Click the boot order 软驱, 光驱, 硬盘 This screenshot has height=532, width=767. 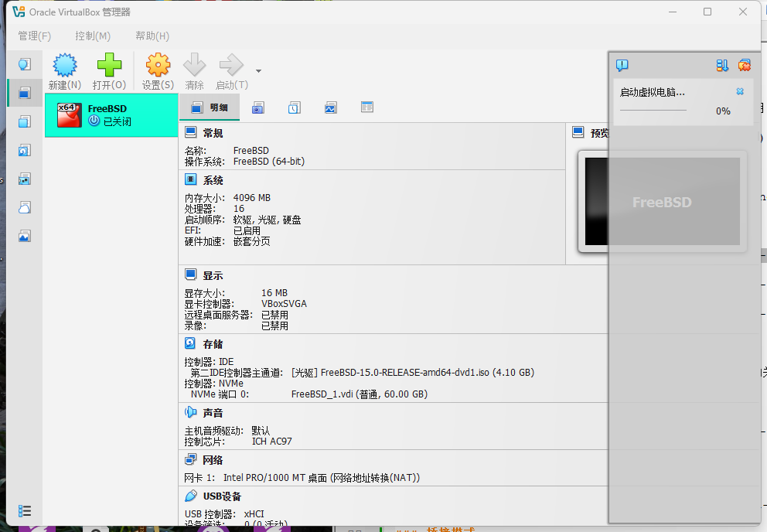[x=267, y=220]
